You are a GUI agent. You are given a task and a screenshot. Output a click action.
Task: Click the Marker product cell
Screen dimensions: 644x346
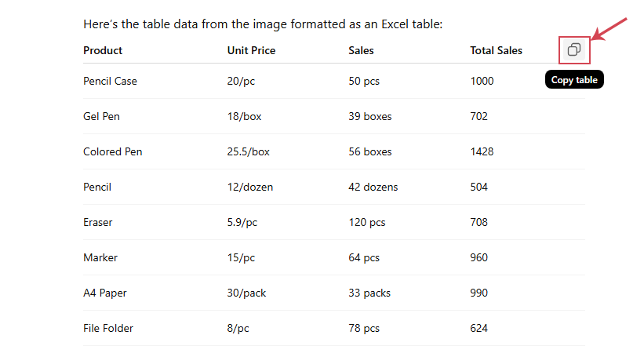[x=100, y=257]
